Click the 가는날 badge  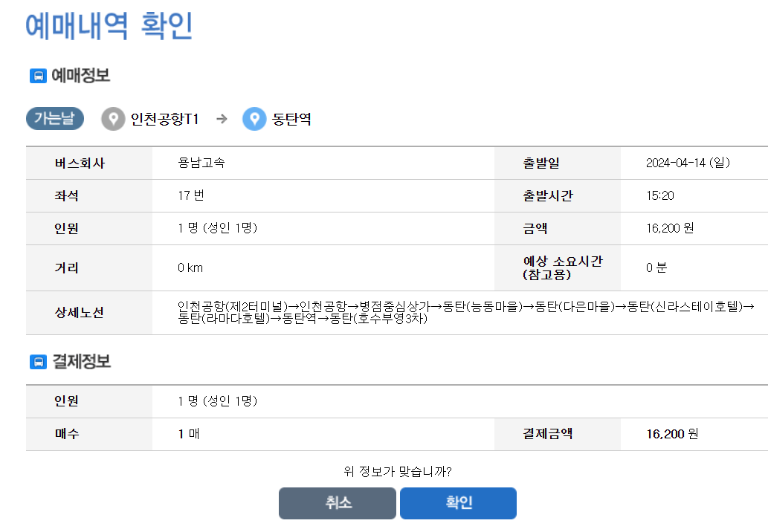54,118
